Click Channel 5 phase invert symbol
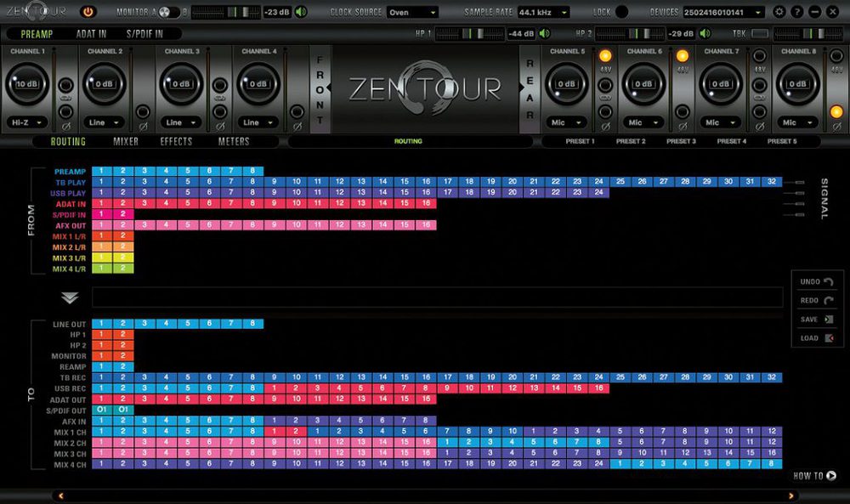Screen dimensions: 850x504 pyautogui.click(x=605, y=127)
